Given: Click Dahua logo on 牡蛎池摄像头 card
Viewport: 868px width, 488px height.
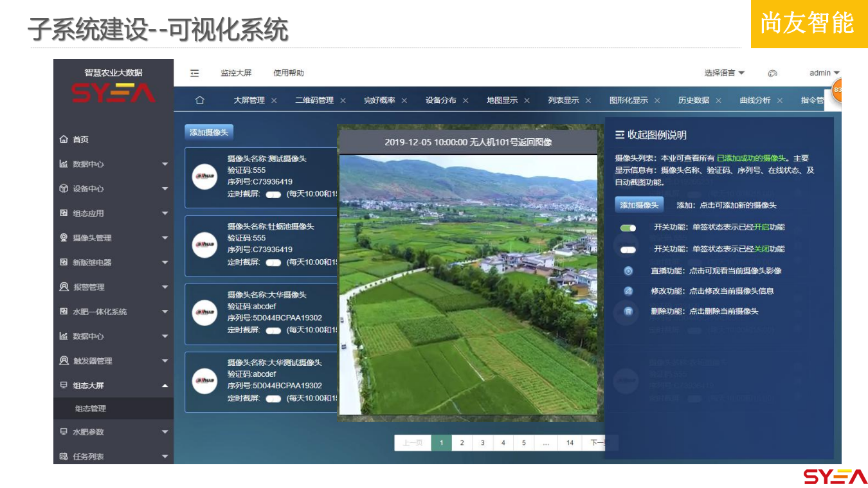Looking at the screenshot, I should (x=204, y=245).
